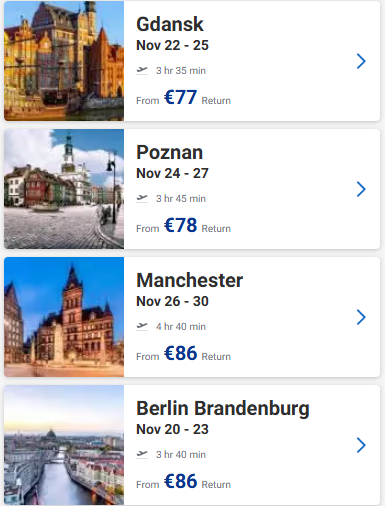Screen dimensions: 385x506
Task: Select the Manchester destination title
Action: [189, 280]
